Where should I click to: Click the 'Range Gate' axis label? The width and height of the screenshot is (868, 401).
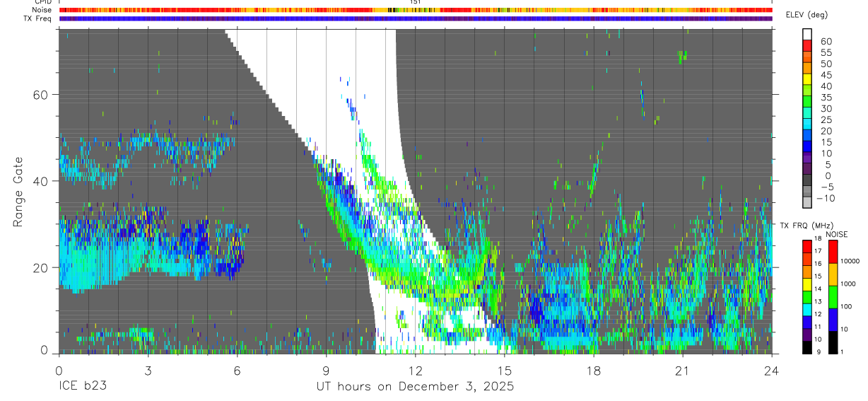click(x=18, y=191)
